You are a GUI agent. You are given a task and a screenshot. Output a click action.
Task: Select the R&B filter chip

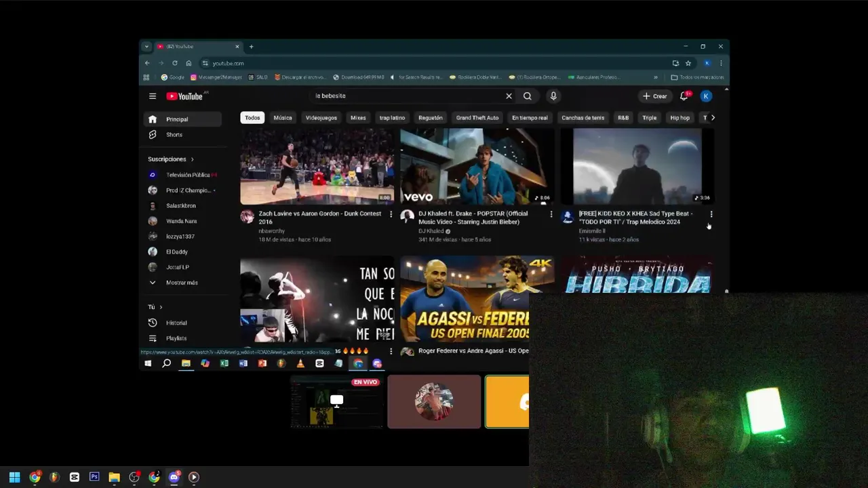click(x=623, y=118)
